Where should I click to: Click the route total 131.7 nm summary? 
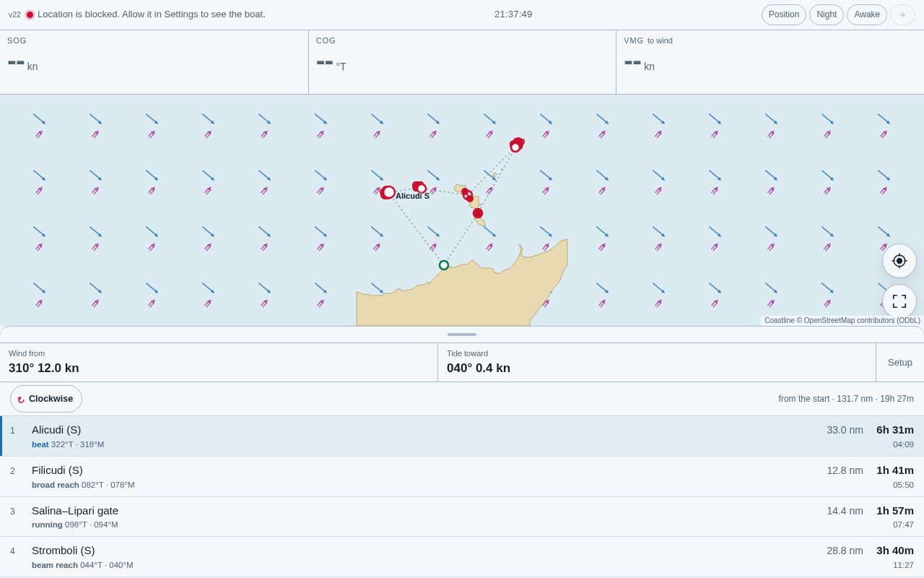pos(846,399)
